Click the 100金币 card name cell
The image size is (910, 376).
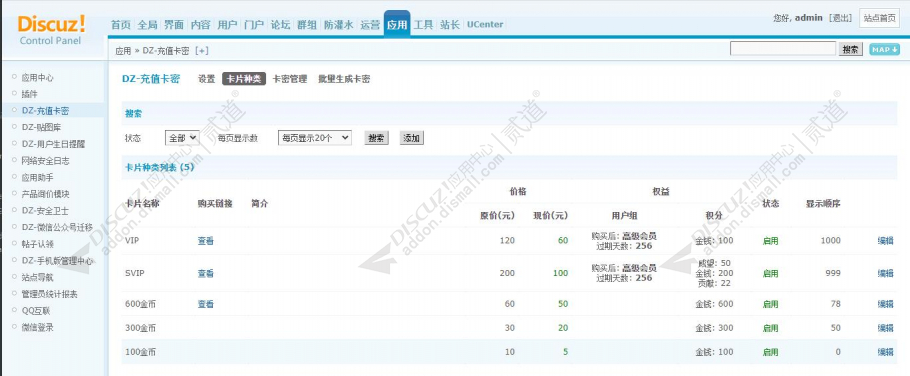click(140, 352)
